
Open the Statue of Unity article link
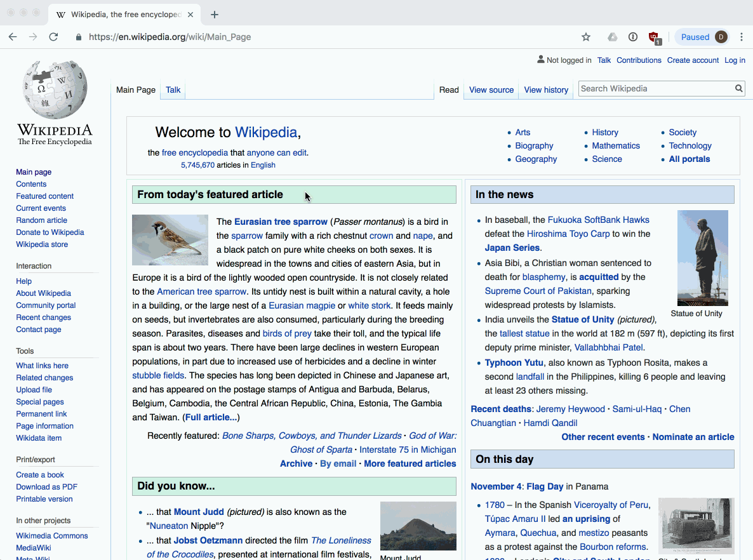582,319
